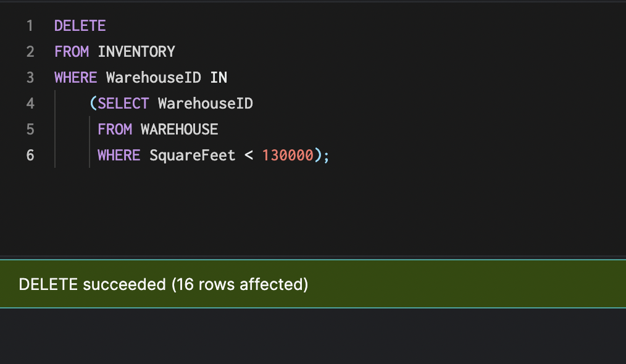Click the SELECT keyword in the subquery
This screenshot has width=626, height=364.
[x=123, y=103]
